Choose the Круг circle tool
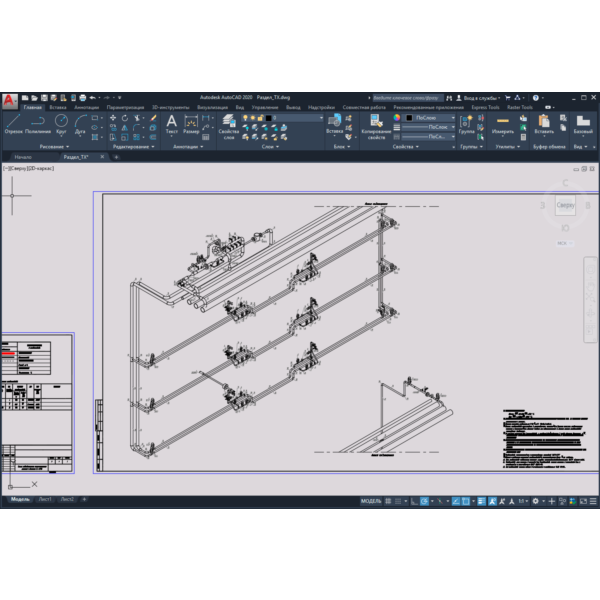 [x=61, y=124]
